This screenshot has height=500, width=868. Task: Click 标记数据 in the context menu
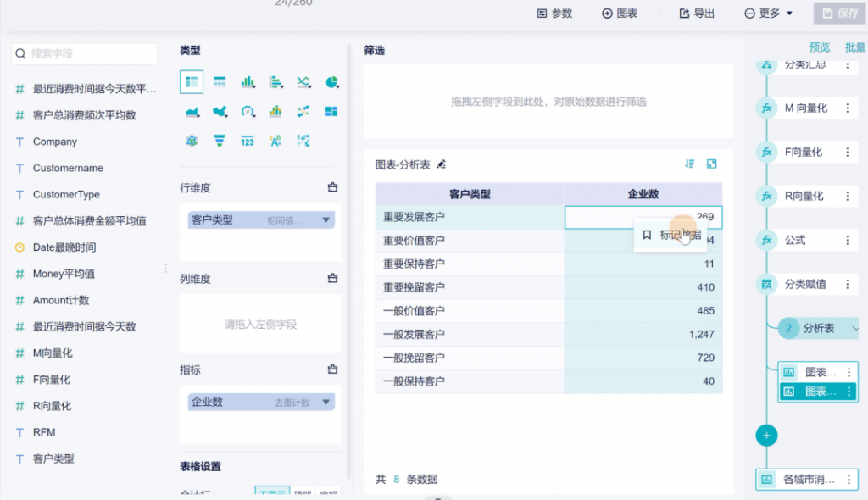[671, 235]
